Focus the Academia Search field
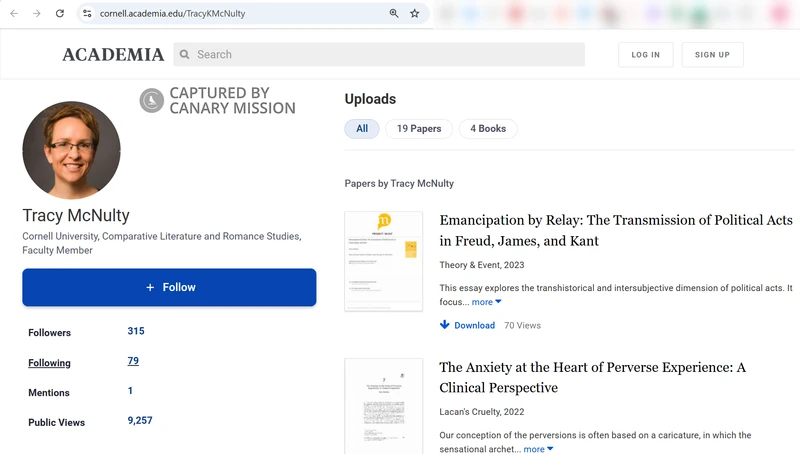This screenshot has height=454, width=800. tap(379, 54)
